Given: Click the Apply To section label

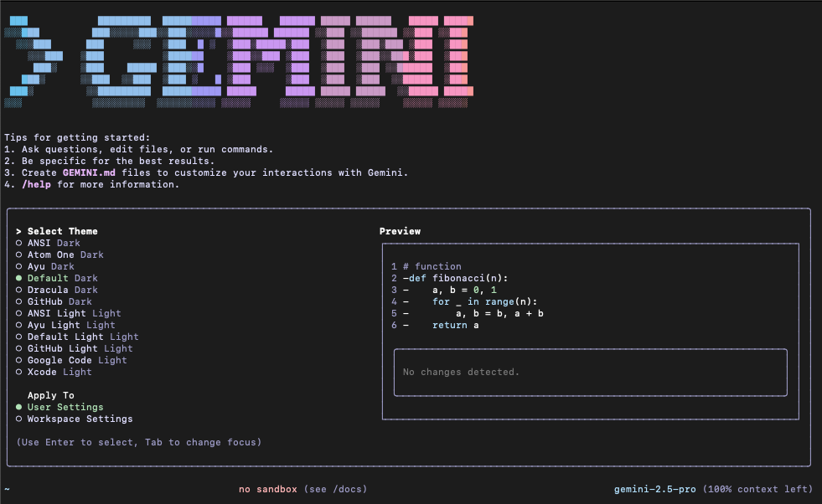Looking at the screenshot, I should pyautogui.click(x=51, y=395).
